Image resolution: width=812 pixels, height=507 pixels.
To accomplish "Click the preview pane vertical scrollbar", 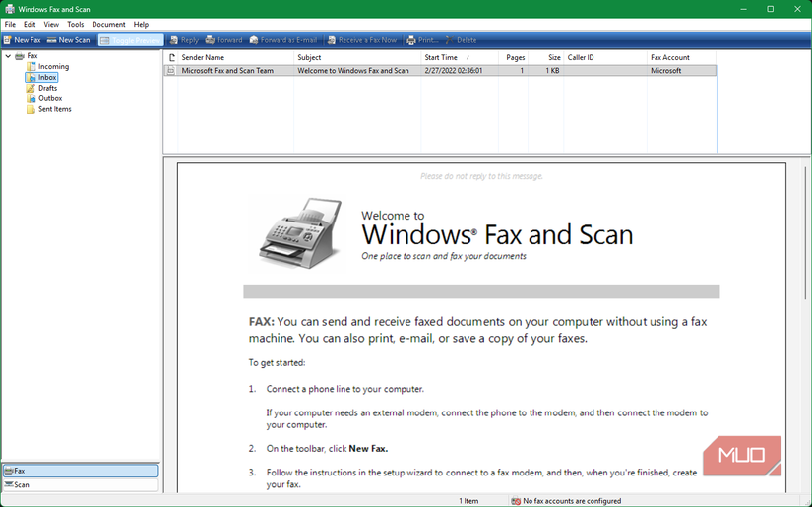I will (x=805, y=233).
